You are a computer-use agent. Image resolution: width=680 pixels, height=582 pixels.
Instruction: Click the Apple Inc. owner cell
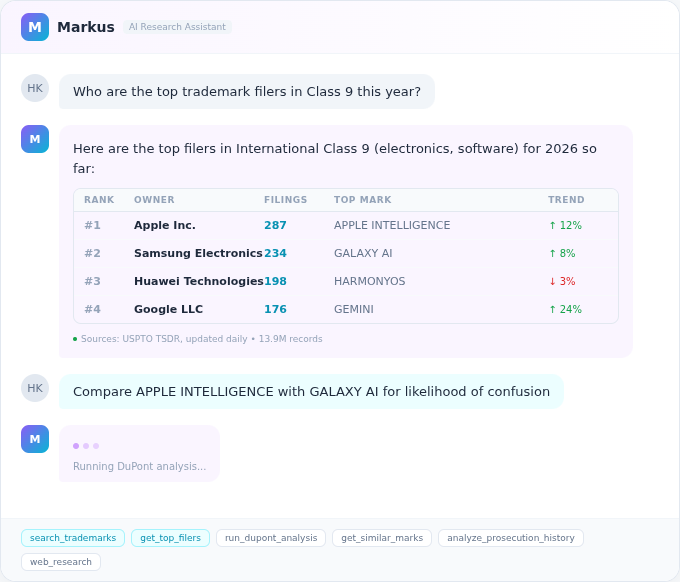tap(165, 225)
